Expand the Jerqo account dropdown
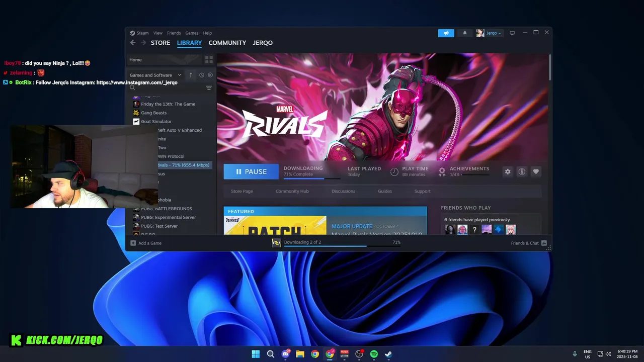This screenshot has height=362, width=644. [494, 33]
